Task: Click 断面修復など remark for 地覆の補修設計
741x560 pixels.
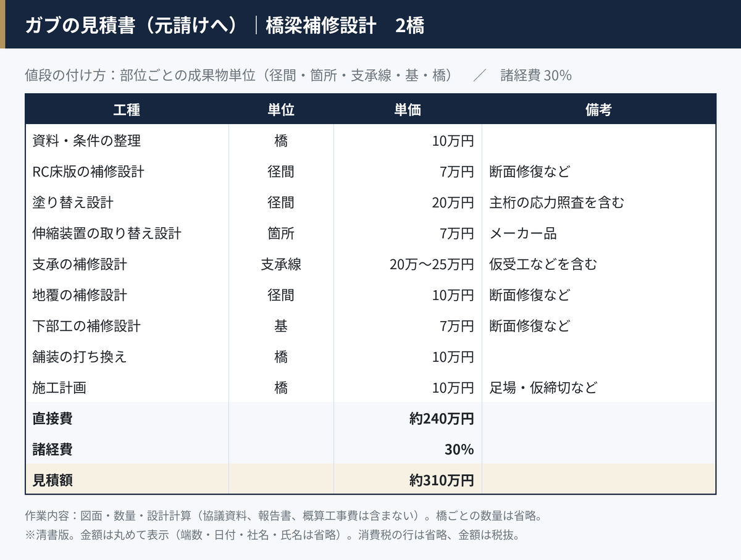Action: click(530, 295)
